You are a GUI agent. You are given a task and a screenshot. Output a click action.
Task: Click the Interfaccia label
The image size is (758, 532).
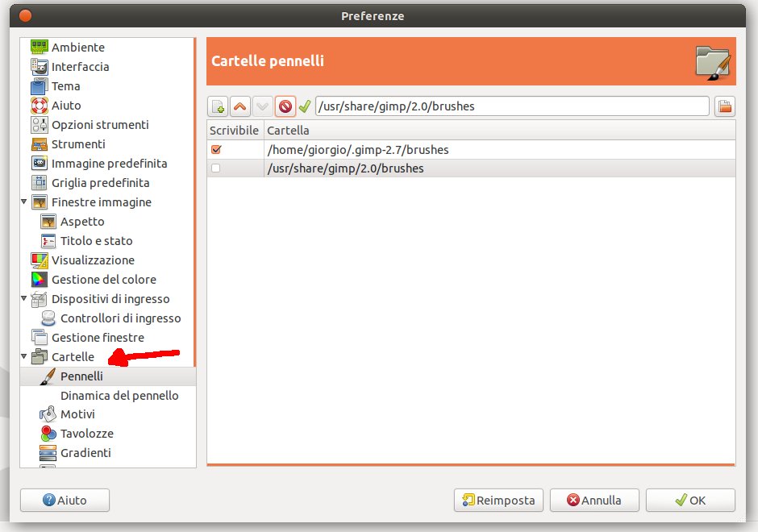(x=81, y=67)
